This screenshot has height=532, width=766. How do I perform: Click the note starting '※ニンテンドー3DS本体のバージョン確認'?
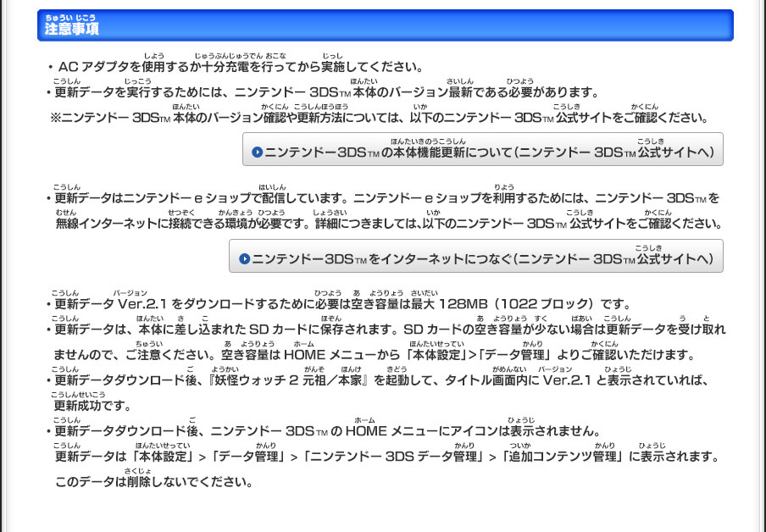click(380, 117)
